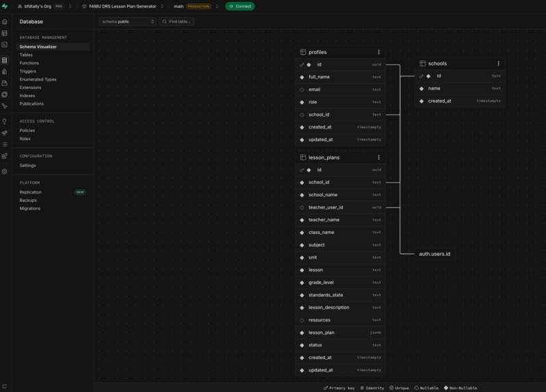
Task: Select the full_name column in profiles
Action: coord(340,77)
